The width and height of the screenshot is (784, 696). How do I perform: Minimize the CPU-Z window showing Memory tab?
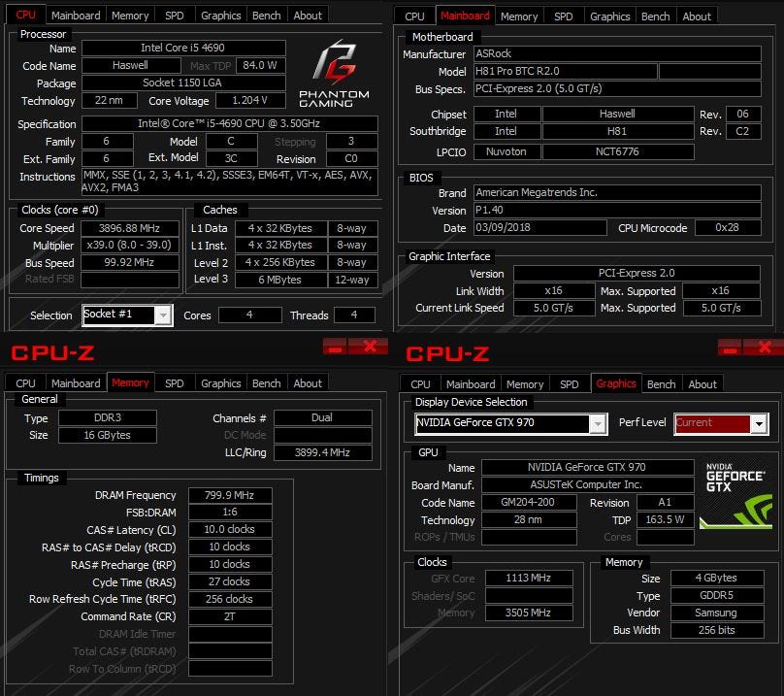click(336, 348)
